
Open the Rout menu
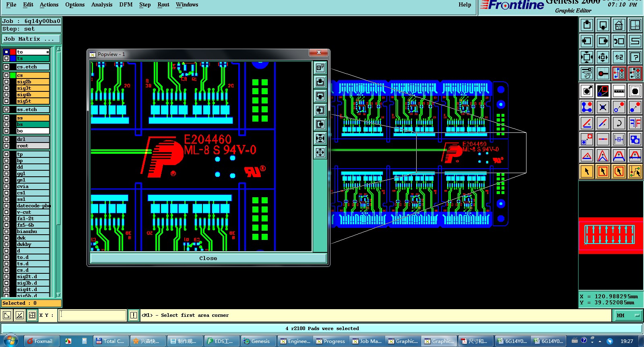point(163,4)
